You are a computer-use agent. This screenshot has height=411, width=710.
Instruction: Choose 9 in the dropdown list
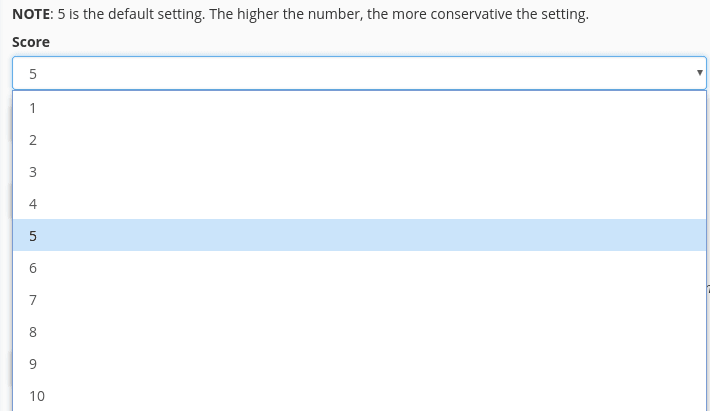(359, 364)
